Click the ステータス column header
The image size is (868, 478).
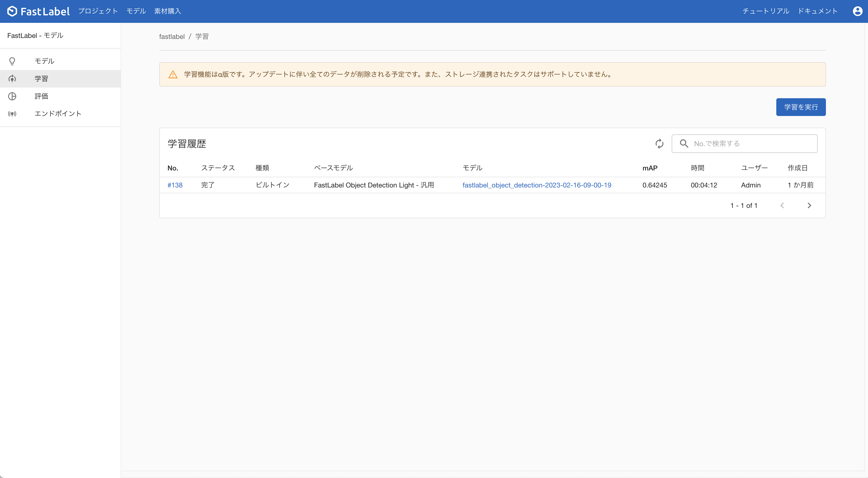click(x=218, y=168)
